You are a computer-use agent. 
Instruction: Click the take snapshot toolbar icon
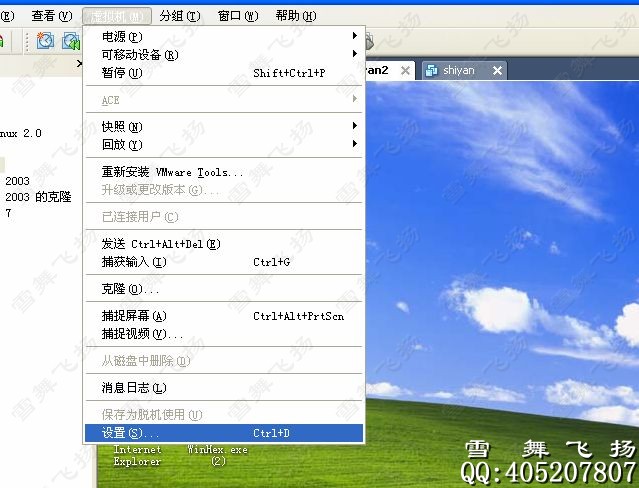tap(46, 40)
